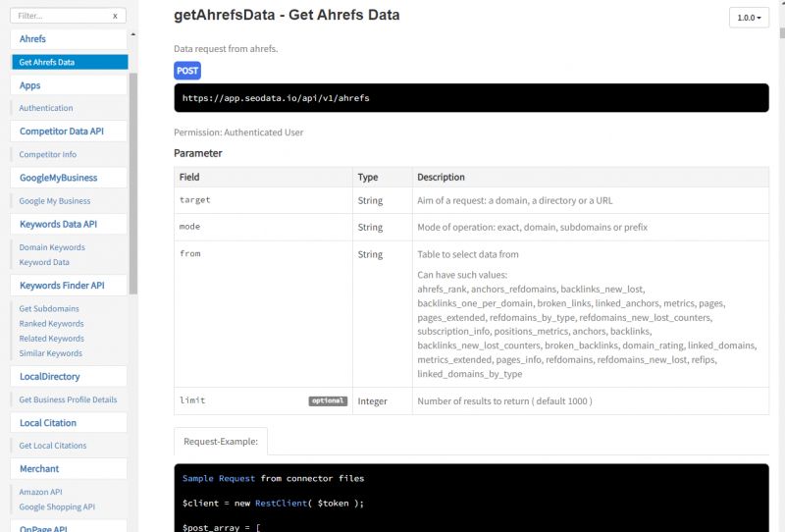
Task: Go to Authentication in sidebar
Action: pos(46,108)
